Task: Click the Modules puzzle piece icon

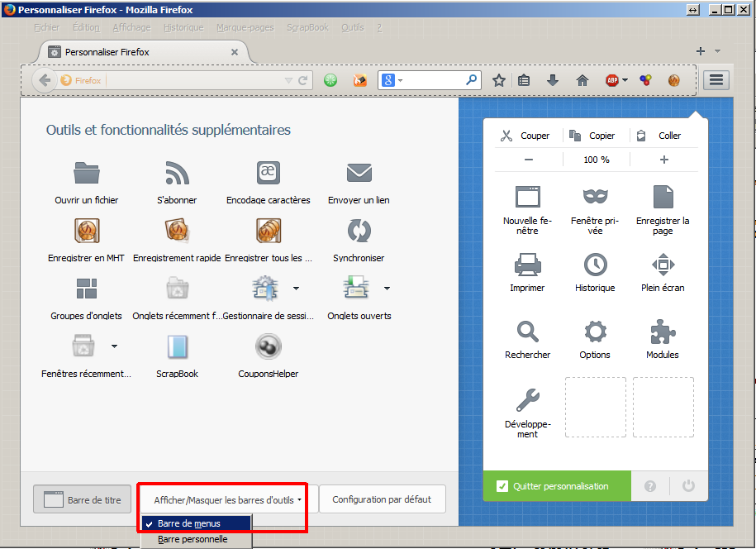Action: pos(663,332)
